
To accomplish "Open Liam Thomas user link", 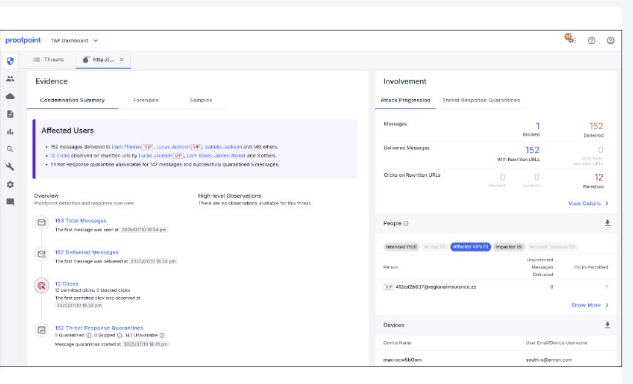I will coord(127,147).
